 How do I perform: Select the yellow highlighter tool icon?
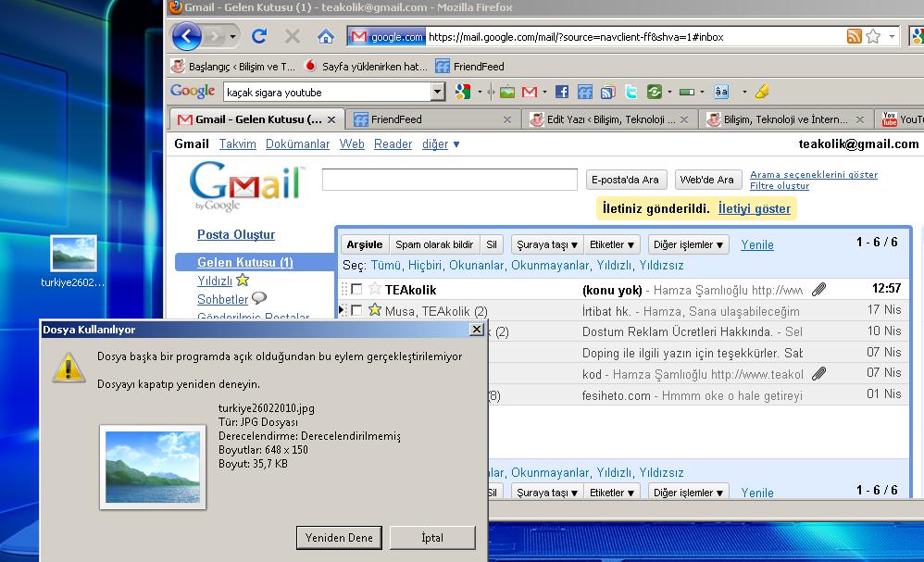pyautogui.click(x=762, y=92)
